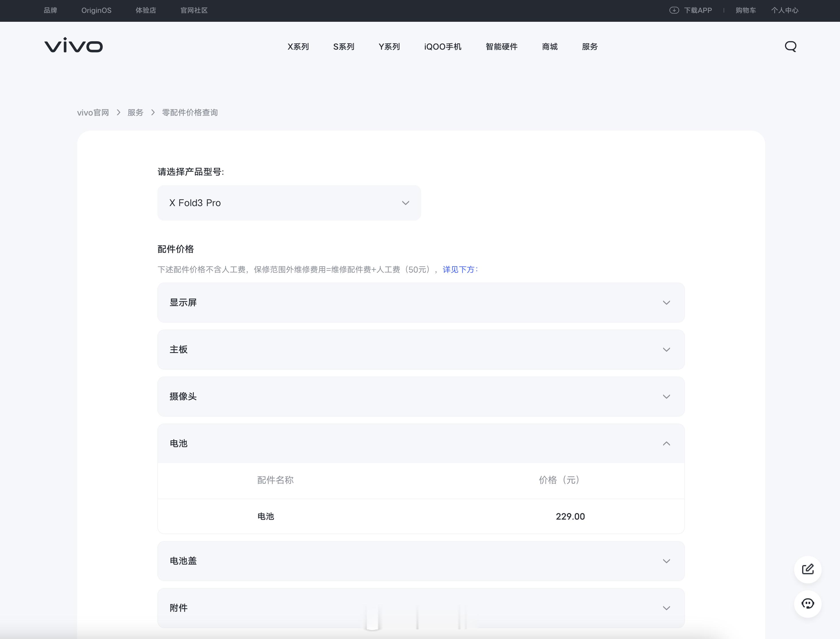This screenshot has height=639, width=840.
Task: Click the 请选择产品型号 label
Action: pos(191,172)
